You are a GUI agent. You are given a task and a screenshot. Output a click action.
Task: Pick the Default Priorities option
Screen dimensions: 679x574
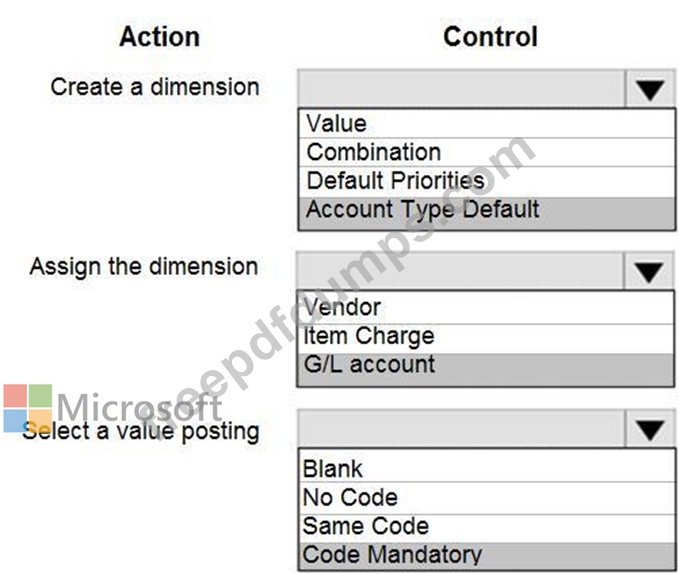(395, 181)
